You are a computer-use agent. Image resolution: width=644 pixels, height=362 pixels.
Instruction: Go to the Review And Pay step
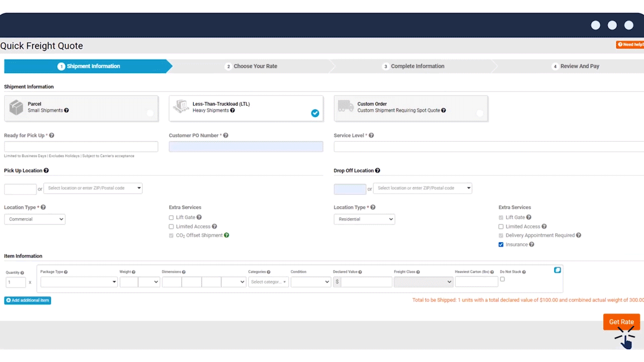[576, 66]
